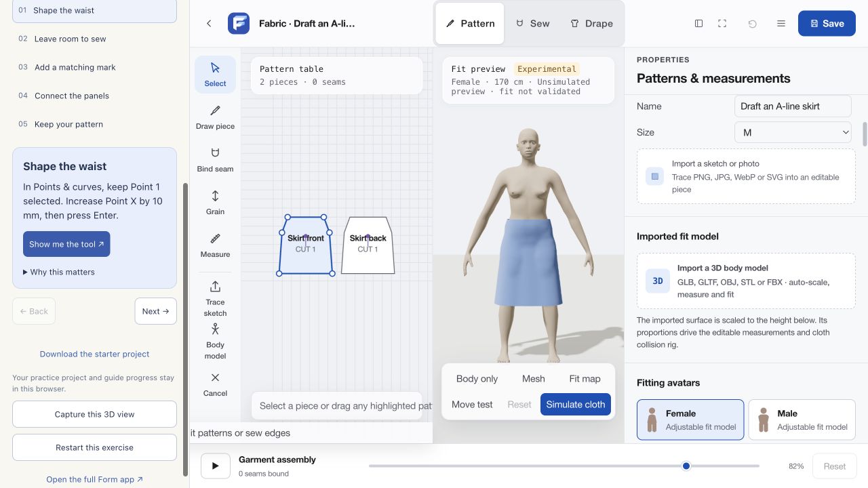Image resolution: width=868 pixels, height=488 pixels.
Task: Click Simulate cloth button
Action: 576,405
